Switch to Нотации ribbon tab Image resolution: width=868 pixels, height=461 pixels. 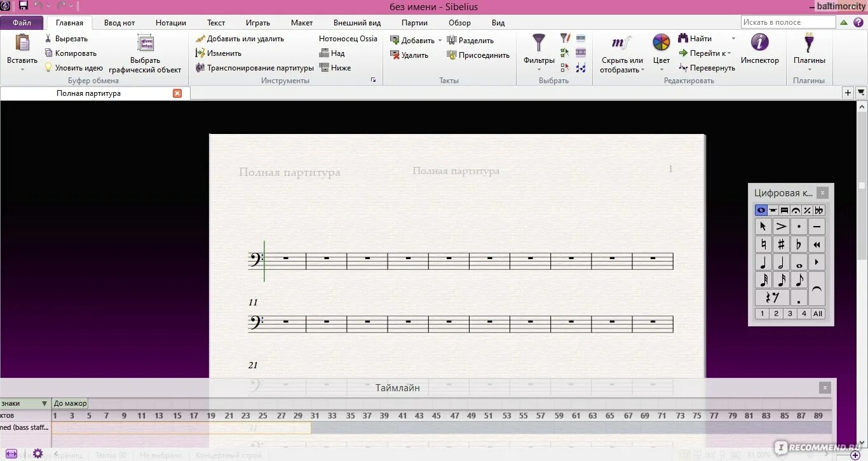tap(171, 23)
